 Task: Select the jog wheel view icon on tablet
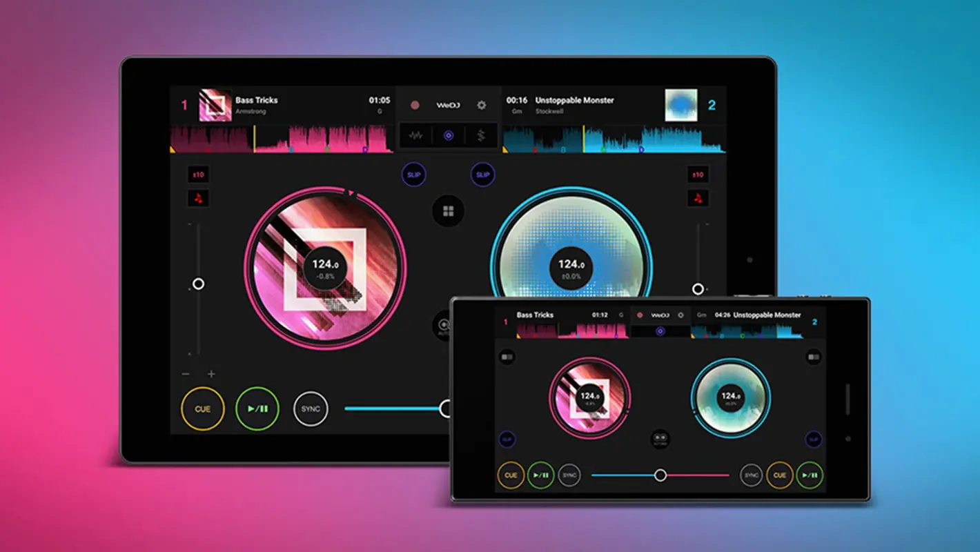tap(449, 136)
